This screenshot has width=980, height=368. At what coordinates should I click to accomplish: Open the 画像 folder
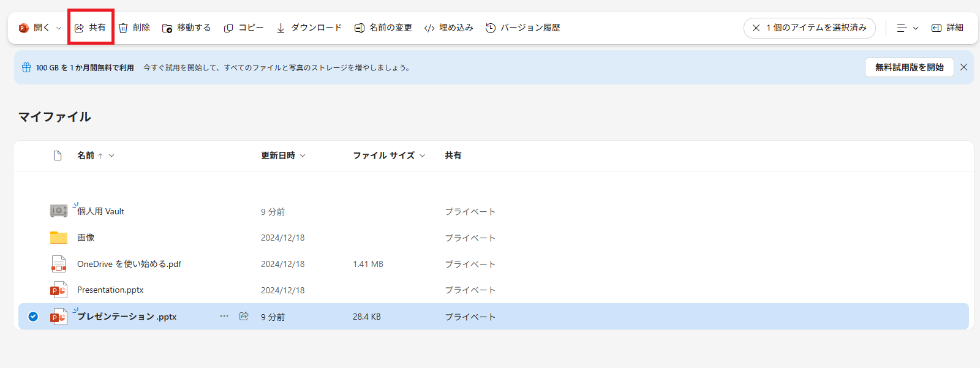click(x=86, y=238)
